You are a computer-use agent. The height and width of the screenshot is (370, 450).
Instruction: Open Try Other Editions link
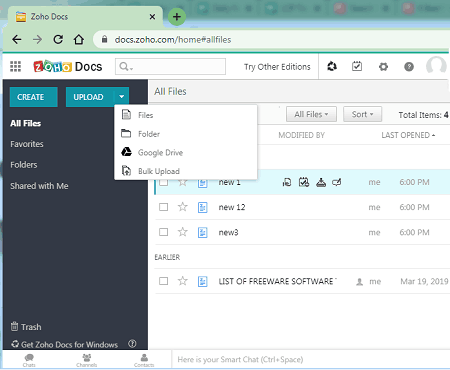click(x=277, y=67)
